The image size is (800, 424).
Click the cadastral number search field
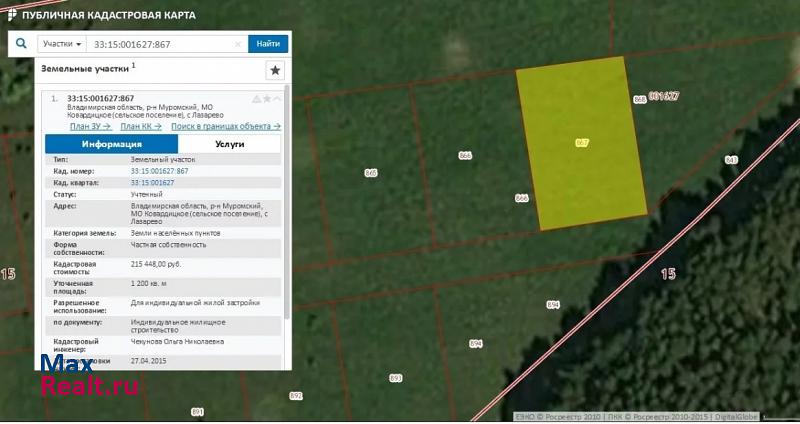pos(160,44)
